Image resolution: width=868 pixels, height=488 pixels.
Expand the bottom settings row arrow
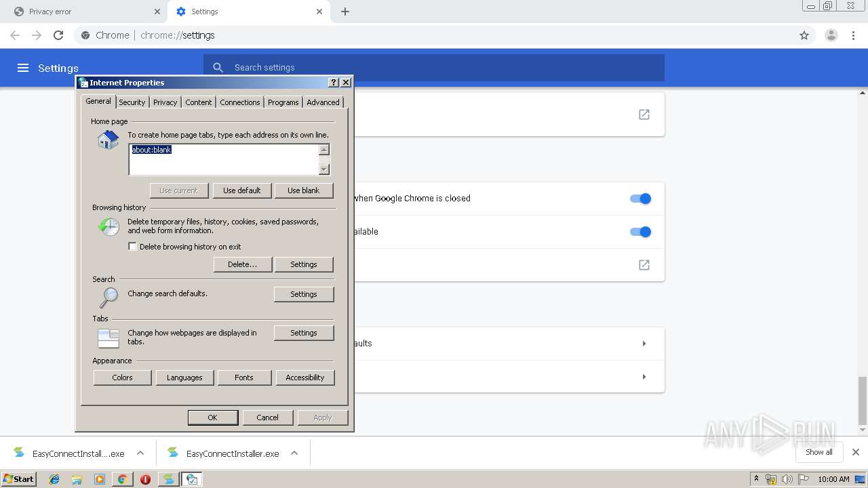coord(644,377)
